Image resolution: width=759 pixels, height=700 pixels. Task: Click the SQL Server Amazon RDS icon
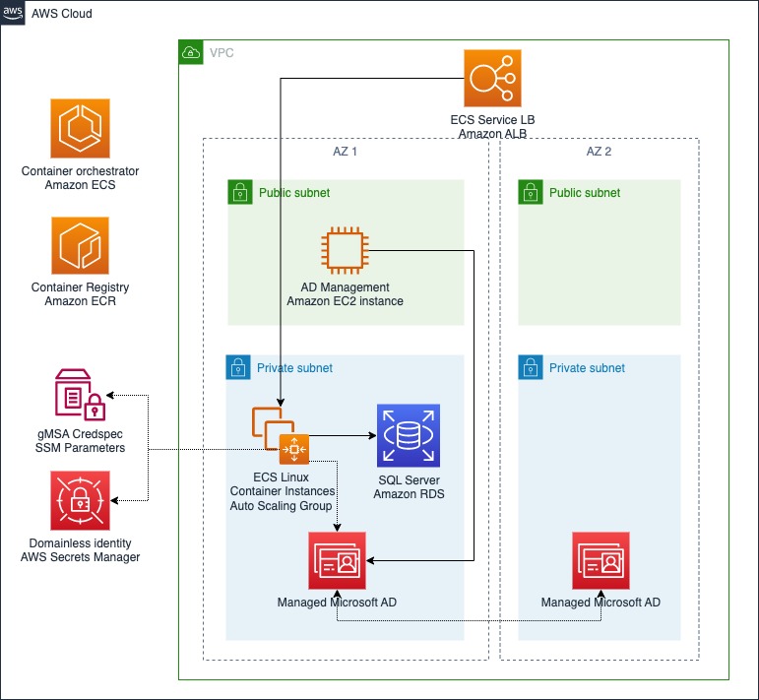tap(409, 436)
